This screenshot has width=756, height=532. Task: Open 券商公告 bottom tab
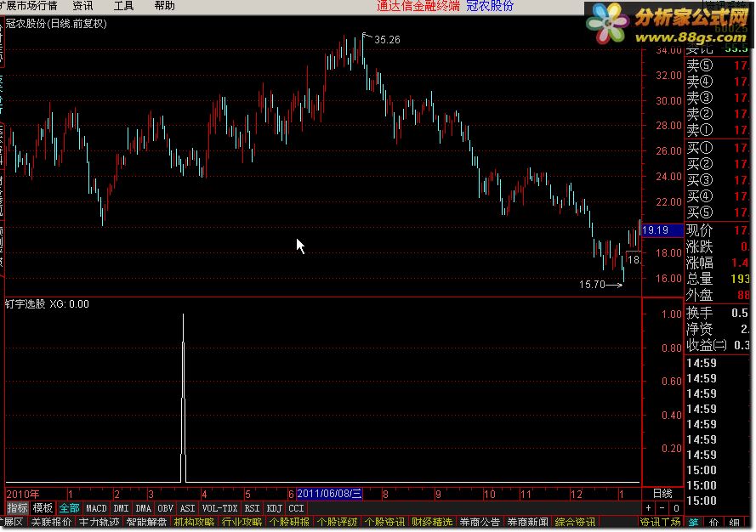pos(480,522)
